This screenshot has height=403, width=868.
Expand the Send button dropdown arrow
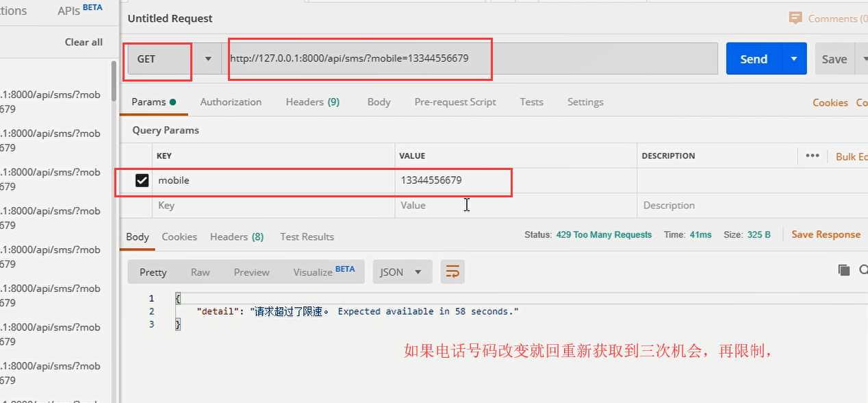click(x=794, y=59)
